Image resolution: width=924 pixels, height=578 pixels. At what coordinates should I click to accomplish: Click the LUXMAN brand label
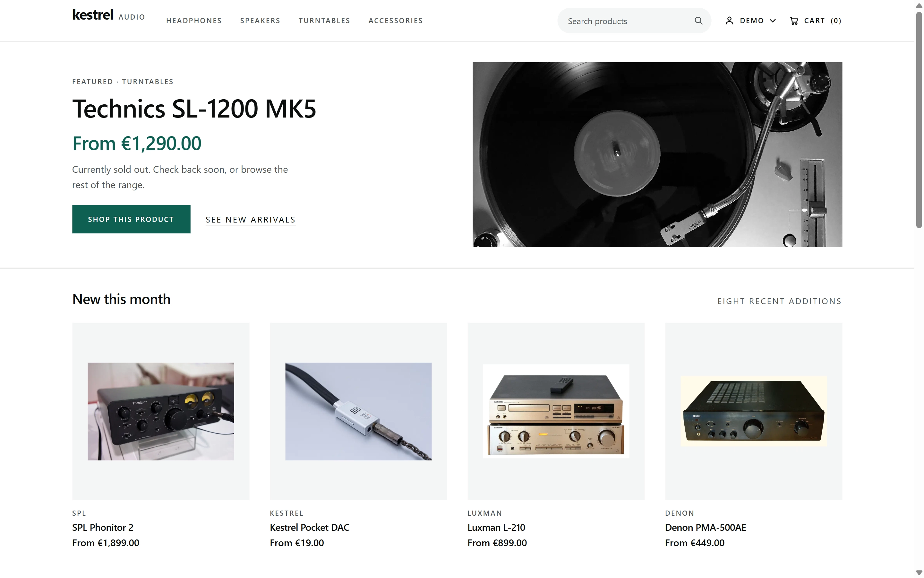click(x=484, y=513)
